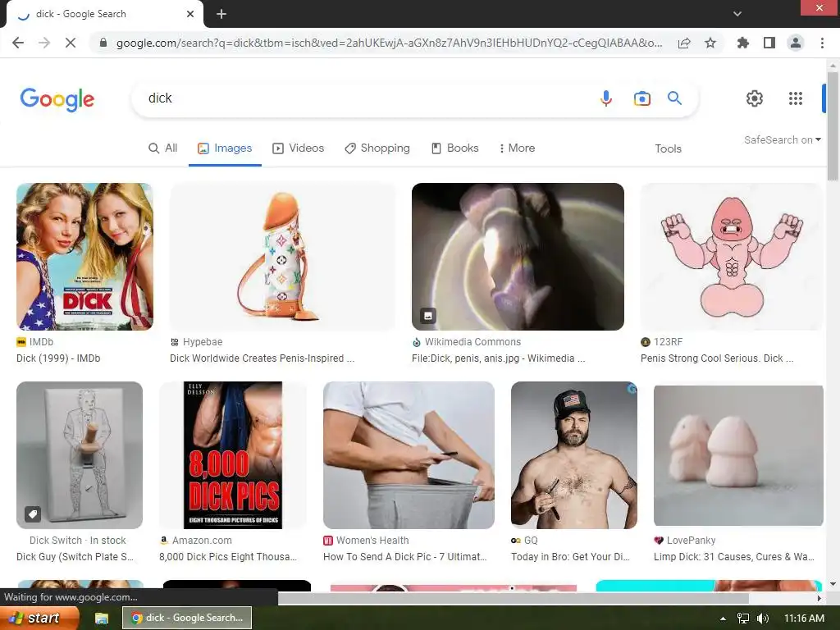Open File Explorer from the taskbar
The image size is (840, 630).
tap(102, 619)
